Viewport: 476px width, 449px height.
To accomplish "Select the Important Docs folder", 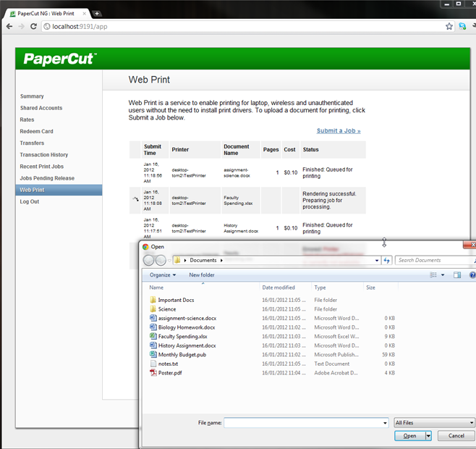I will (176, 300).
